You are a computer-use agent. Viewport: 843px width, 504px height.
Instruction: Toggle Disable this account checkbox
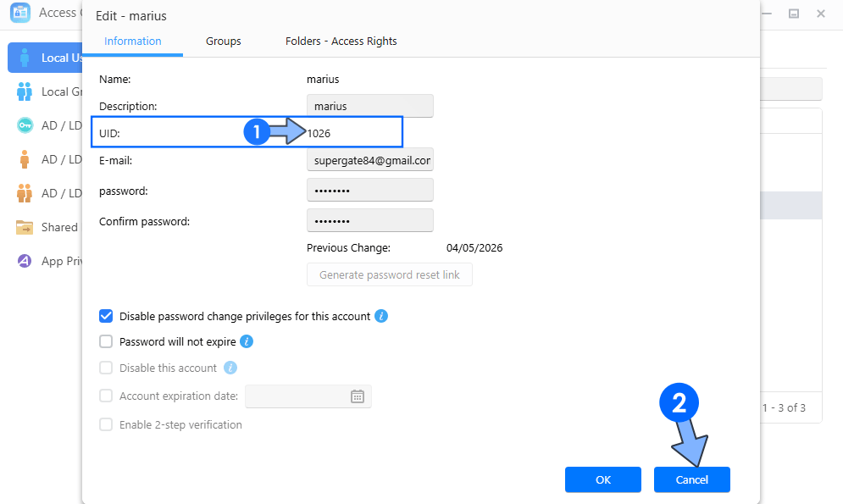106,368
